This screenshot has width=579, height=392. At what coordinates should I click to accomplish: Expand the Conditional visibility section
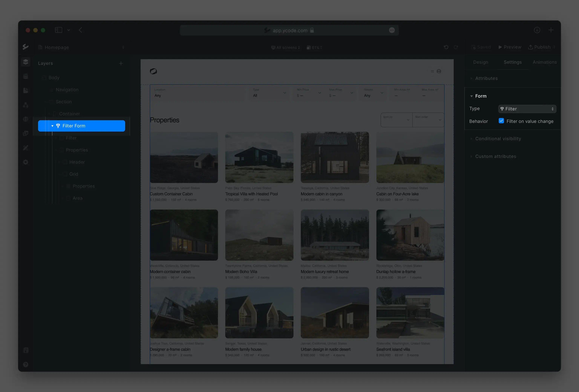tap(471, 139)
